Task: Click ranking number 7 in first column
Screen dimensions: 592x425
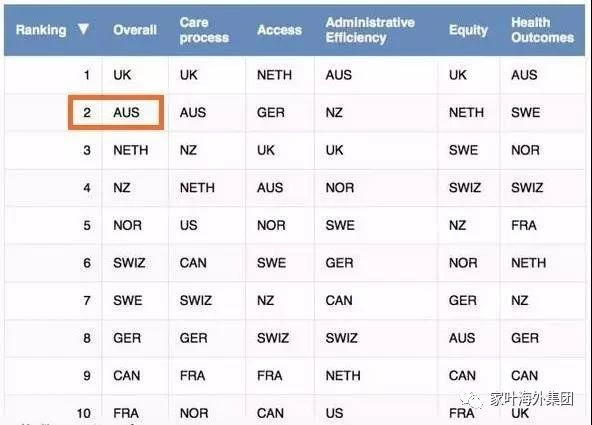Action: pos(87,300)
